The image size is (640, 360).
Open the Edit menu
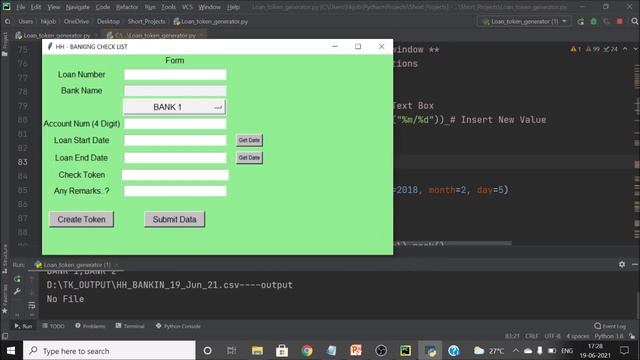(36, 7)
